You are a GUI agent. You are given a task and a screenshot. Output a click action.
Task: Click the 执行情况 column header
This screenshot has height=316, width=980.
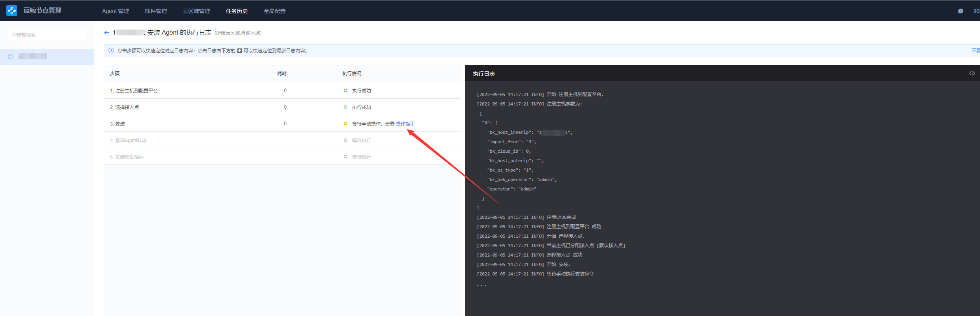click(x=351, y=74)
